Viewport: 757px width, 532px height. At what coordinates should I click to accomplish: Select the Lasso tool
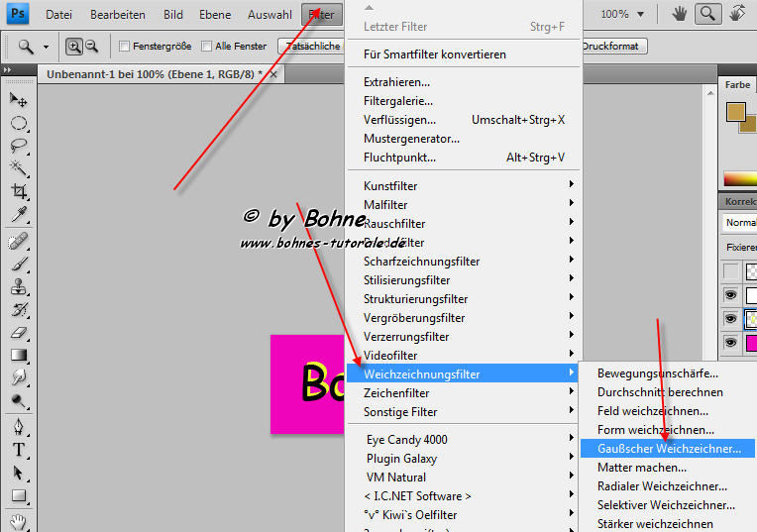(19, 146)
